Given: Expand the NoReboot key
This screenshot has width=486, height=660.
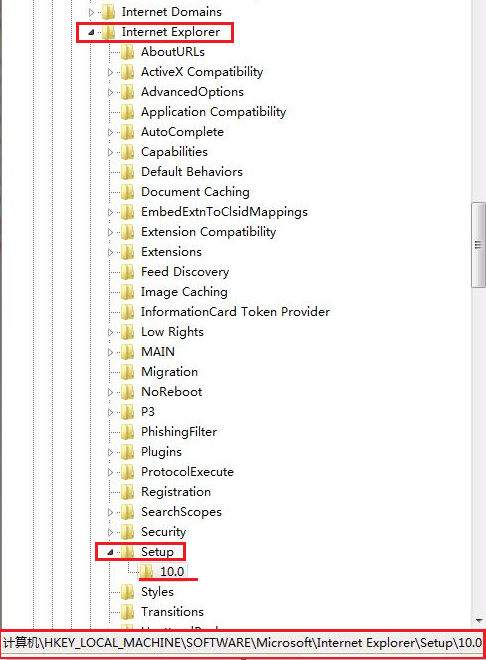Looking at the screenshot, I should [x=110, y=392].
